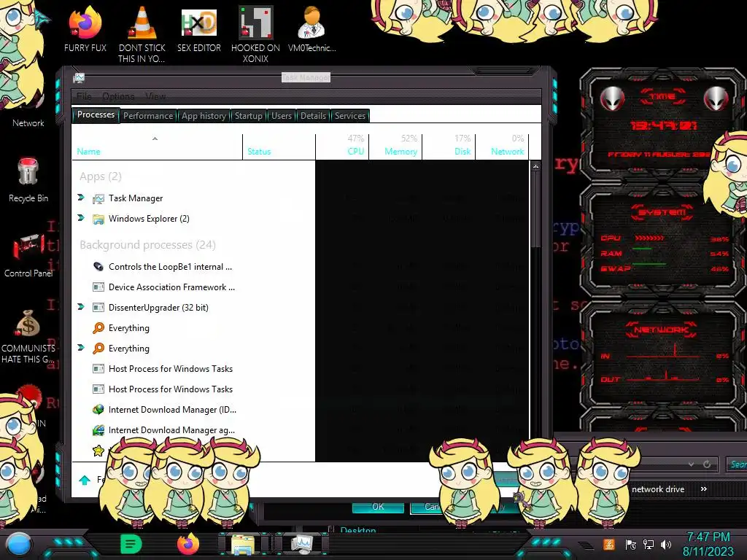Viewport: 747px width, 560px height.
Task: Click the taskbar clock showing 7:47 PM
Action: pos(708,544)
